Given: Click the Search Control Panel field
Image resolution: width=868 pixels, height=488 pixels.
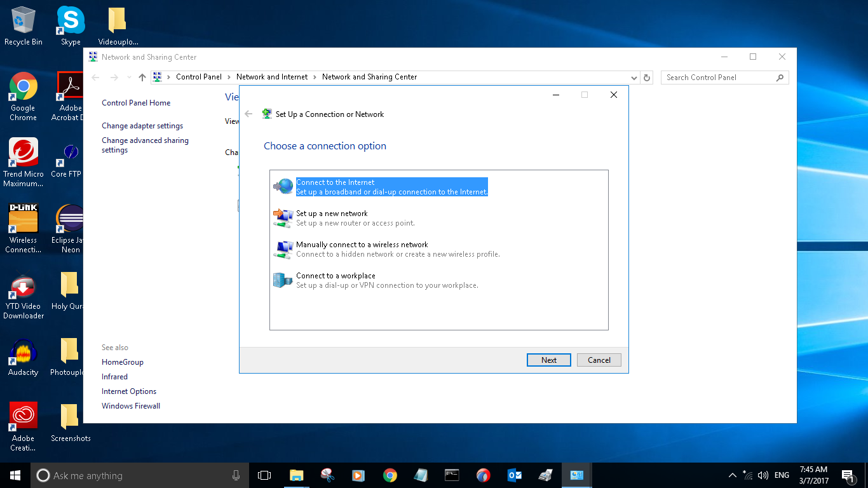Looking at the screenshot, I should (x=725, y=78).
